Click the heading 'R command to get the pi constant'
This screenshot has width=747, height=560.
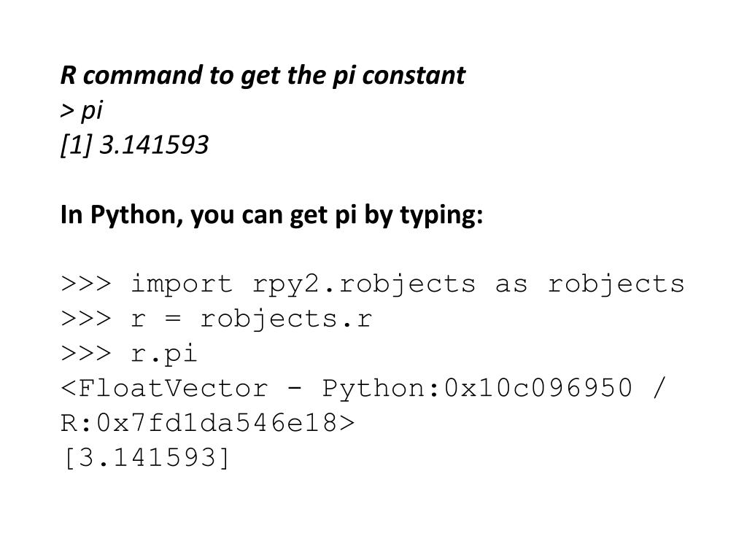[x=263, y=76]
